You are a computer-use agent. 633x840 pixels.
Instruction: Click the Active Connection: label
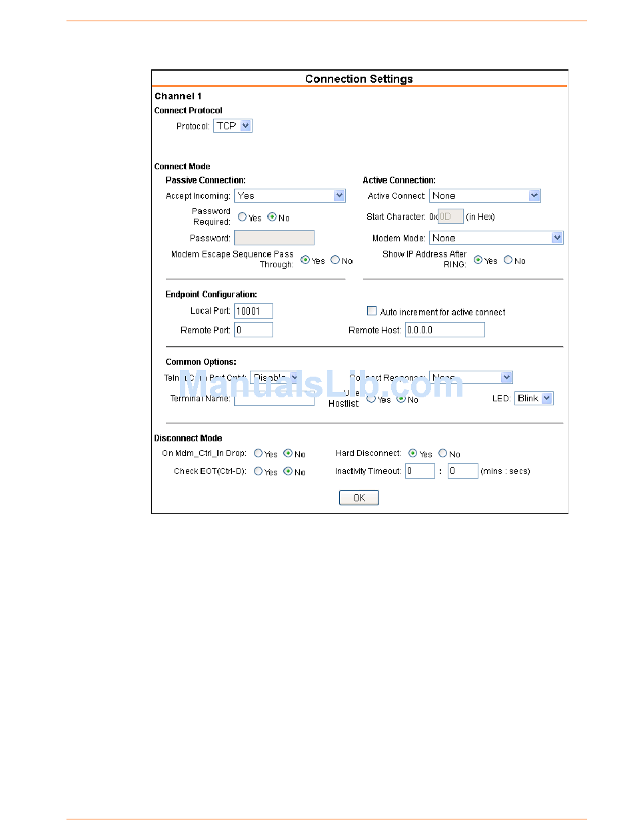pos(399,181)
